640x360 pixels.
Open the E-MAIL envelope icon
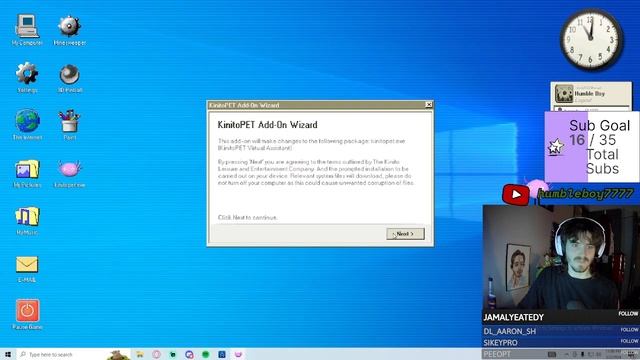27,269
